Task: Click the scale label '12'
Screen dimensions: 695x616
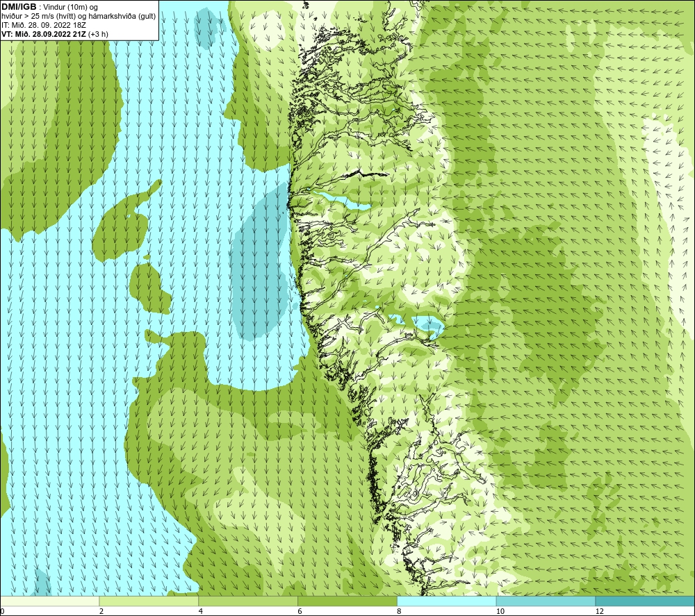Action: (x=600, y=611)
